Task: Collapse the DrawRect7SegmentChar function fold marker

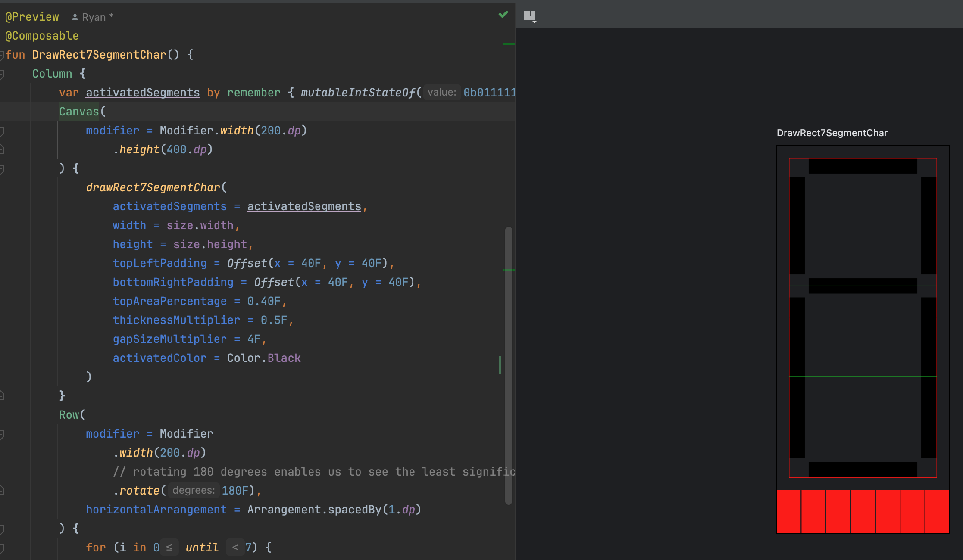Action: point(2,55)
